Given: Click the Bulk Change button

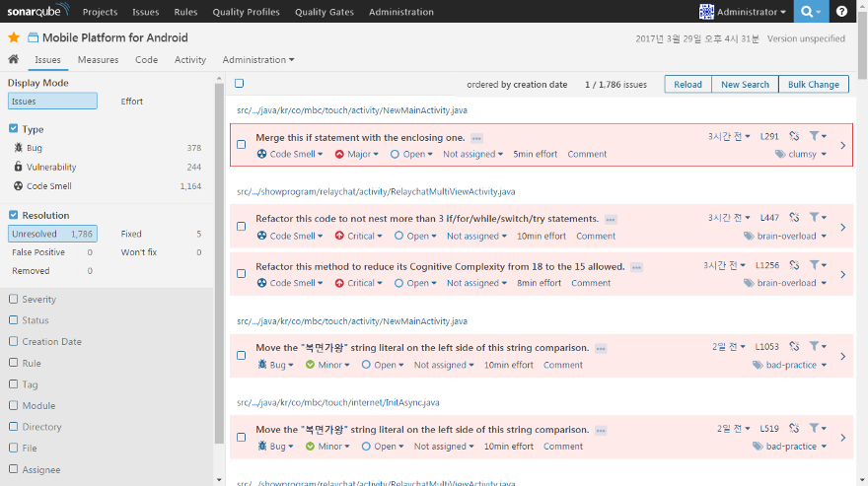Looking at the screenshot, I should click(x=814, y=84).
